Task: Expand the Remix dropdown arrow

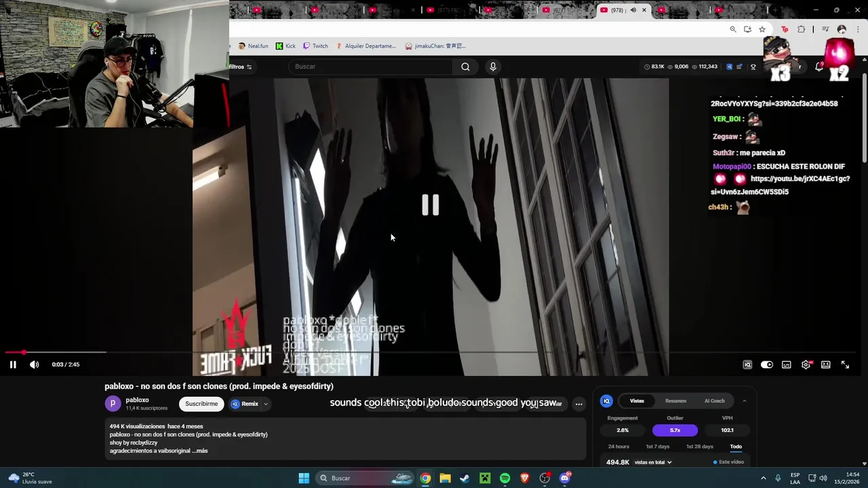Action: (x=266, y=404)
